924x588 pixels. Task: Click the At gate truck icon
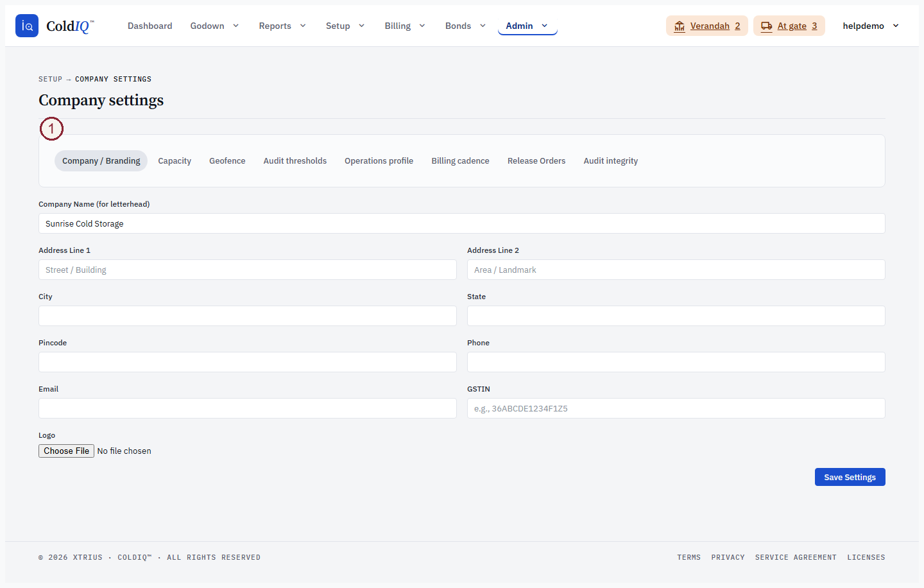(767, 26)
